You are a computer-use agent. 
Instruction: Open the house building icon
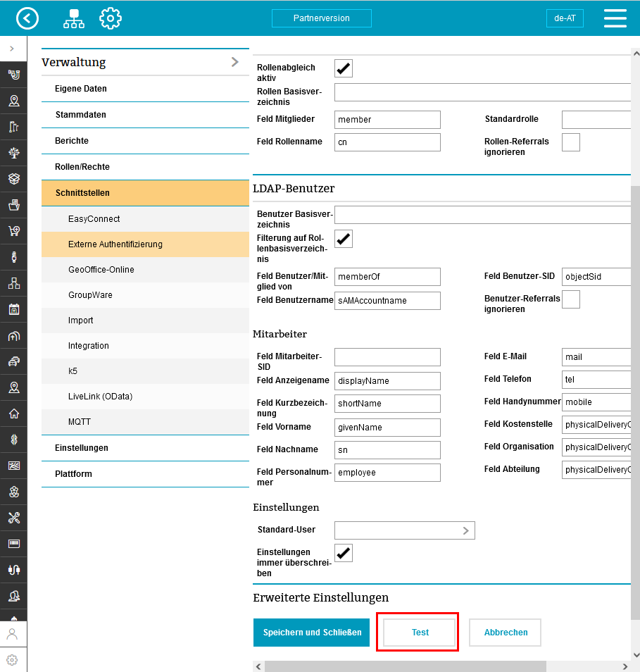(x=14, y=413)
